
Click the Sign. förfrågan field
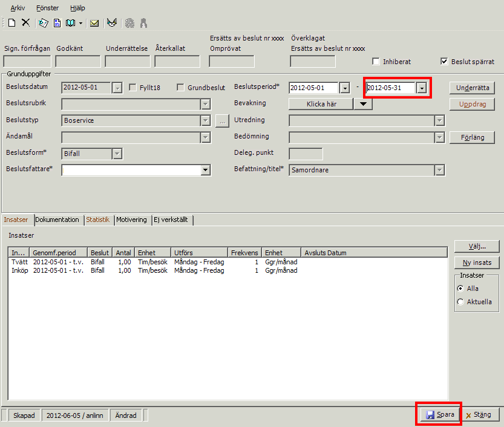[27, 61]
